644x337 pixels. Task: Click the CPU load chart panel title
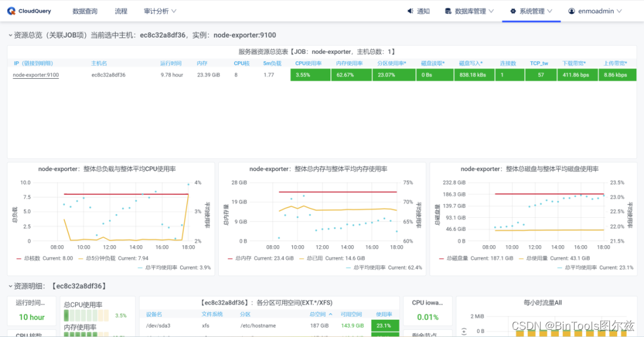[x=107, y=169]
